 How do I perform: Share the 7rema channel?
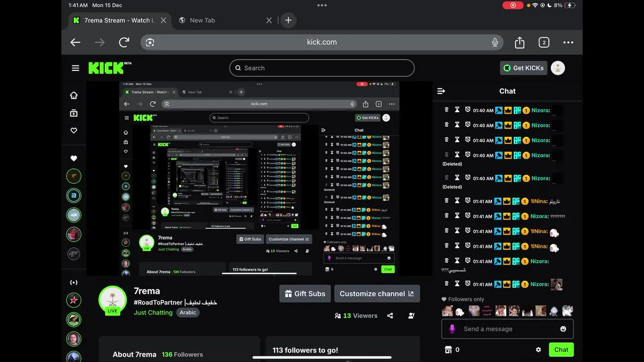tap(390, 316)
